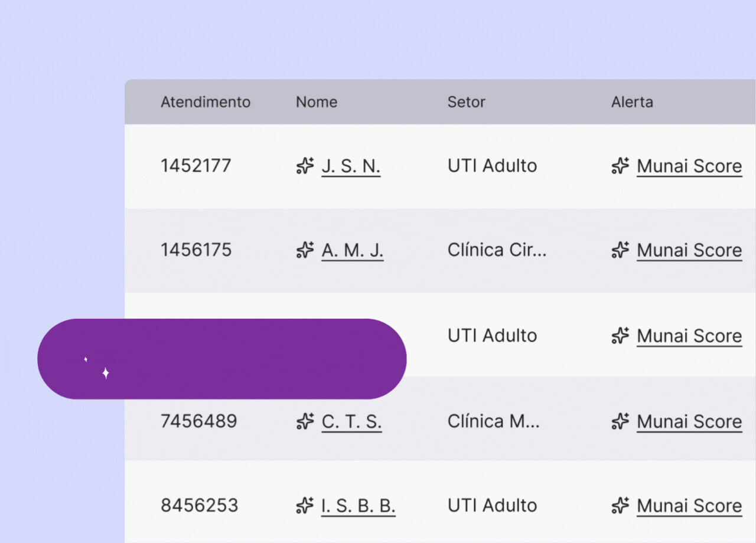Click the Alerta column header
Screen dimensions: 756x543
coord(632,102)
